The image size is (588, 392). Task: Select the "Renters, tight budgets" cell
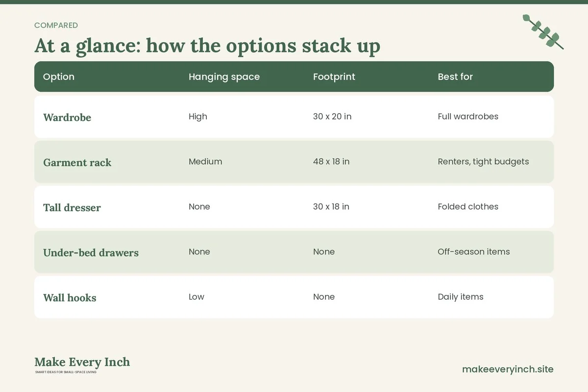[x=483, y=162]
